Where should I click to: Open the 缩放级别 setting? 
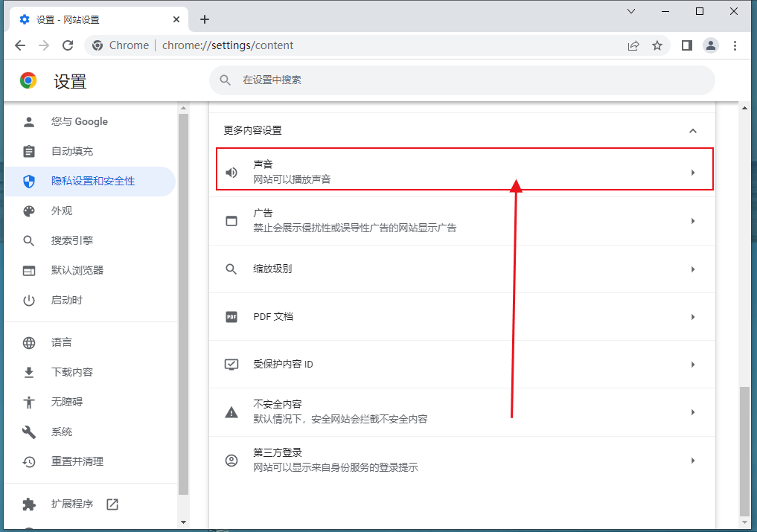point(462,269)
